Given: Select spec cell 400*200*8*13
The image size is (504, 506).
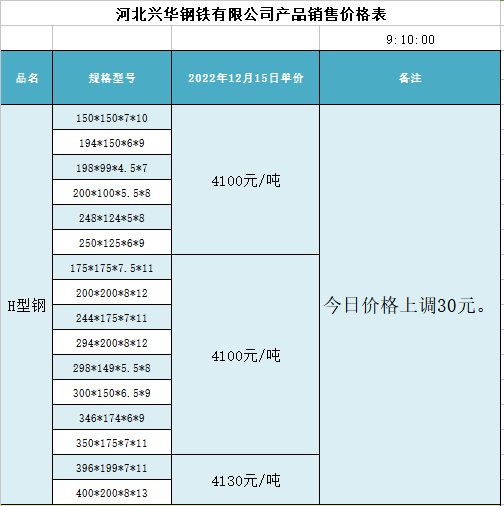Looking at the screenshot, I should click(x=112, y=493).
